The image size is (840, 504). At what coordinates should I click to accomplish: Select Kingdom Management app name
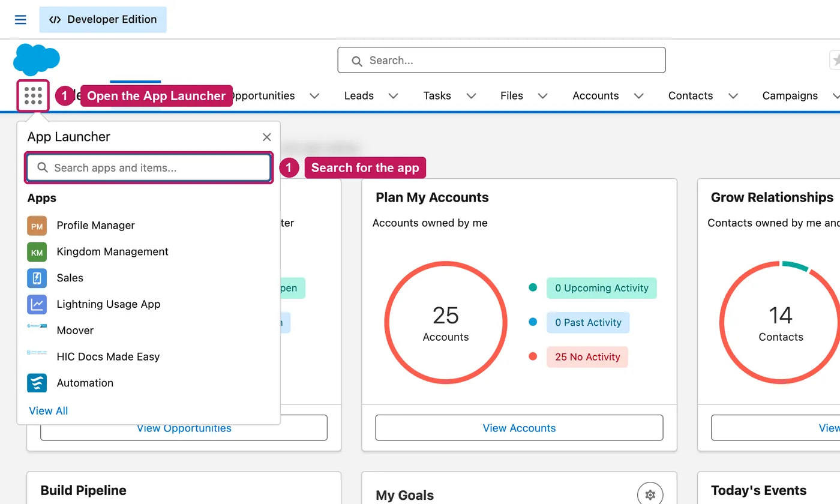tap(113, 252)
